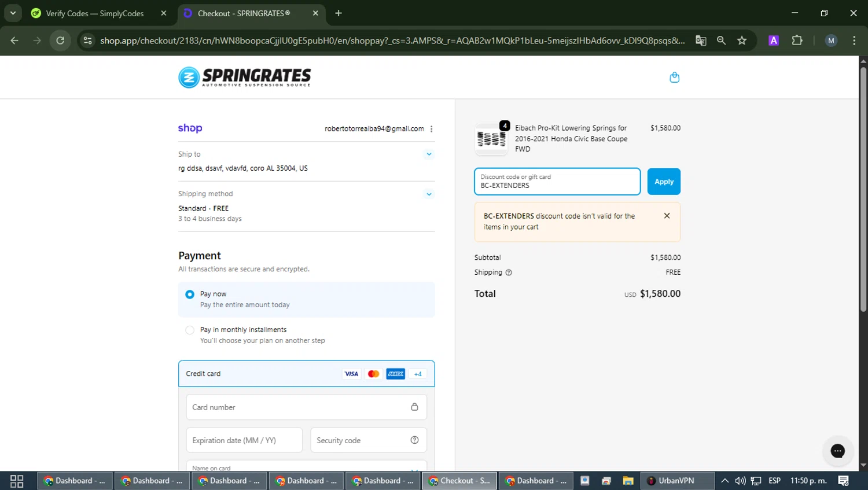The image size is (868, 490).
Task: Click the Card number field
Action: pyautogui.click(x=306, y=407)
